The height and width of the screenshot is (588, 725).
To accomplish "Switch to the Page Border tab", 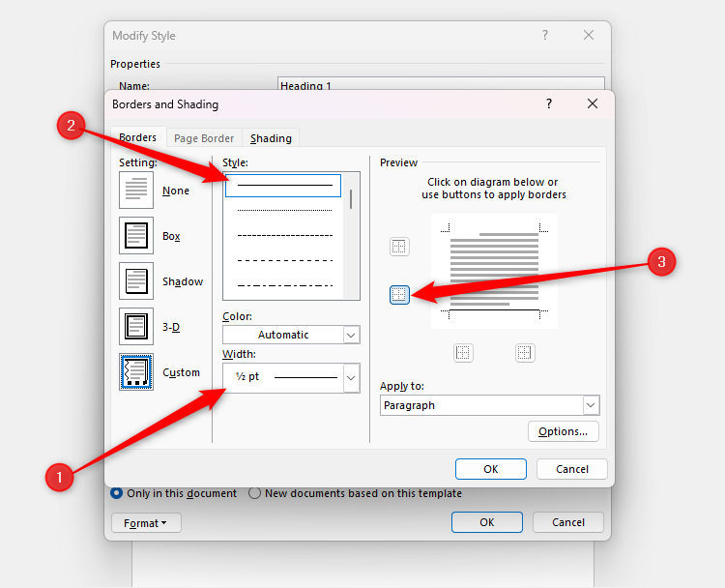I will pos(204,138).
